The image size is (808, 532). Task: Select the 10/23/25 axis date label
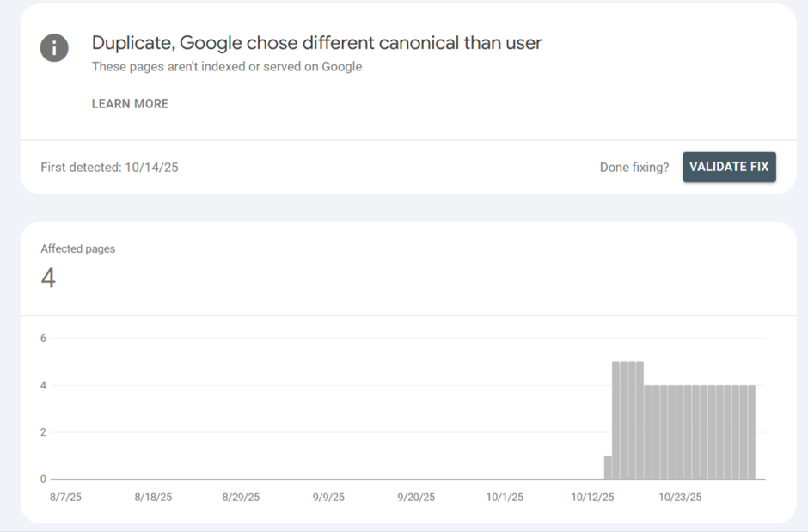[x=680, y=498]
